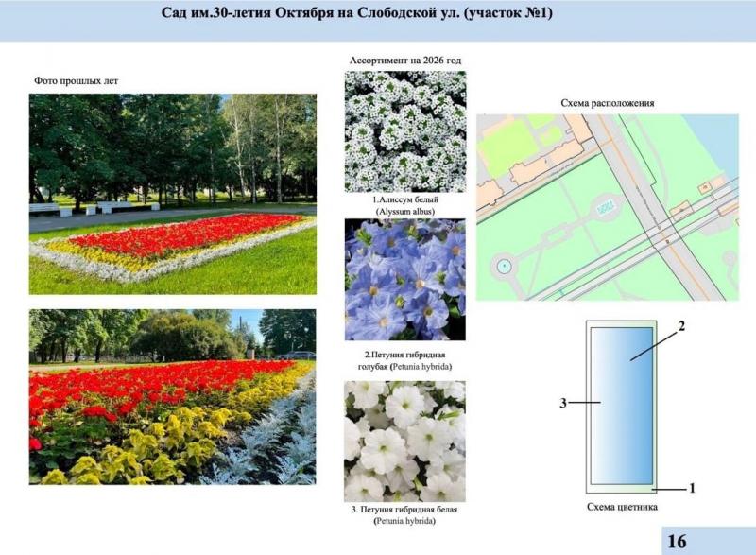Screen dimensions: 756x555
Task: Click the blue rectangle in the flowerbed diagram
Action: click(x=622, y=404)
